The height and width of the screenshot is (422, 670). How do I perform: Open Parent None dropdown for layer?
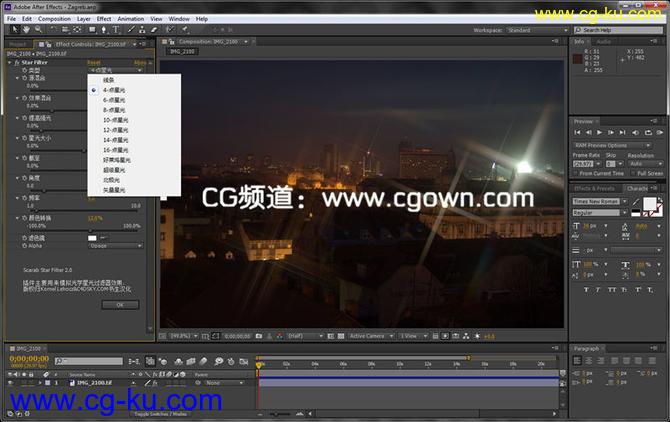[x=224, y=383]
